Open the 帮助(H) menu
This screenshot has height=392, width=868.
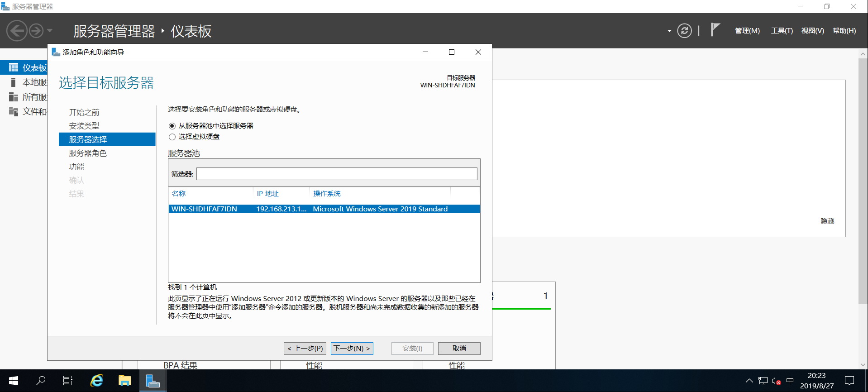pyautogui.click(x=844, y=31)
